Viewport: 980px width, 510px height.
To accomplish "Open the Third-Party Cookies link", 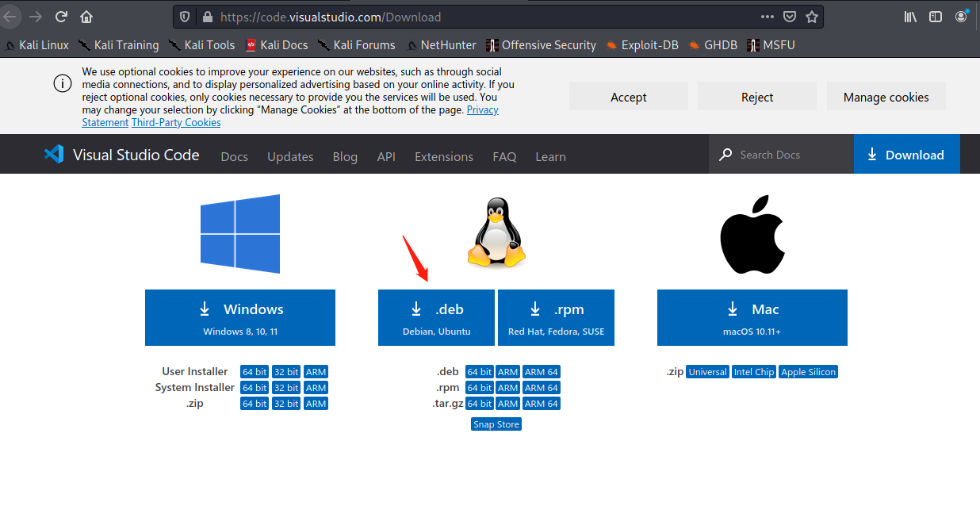I will point(176,123).
